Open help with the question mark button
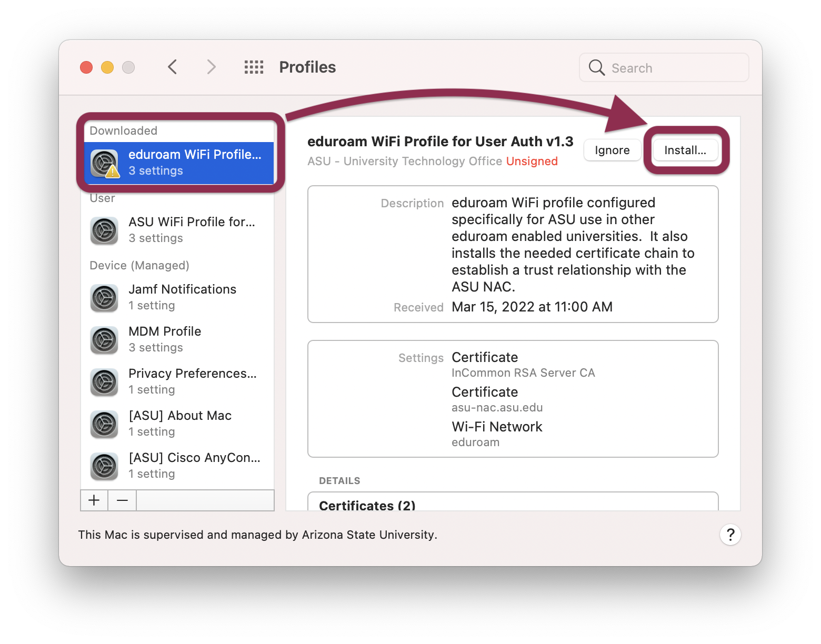Viewport: 821px width, 644px height. coord(730,535)
